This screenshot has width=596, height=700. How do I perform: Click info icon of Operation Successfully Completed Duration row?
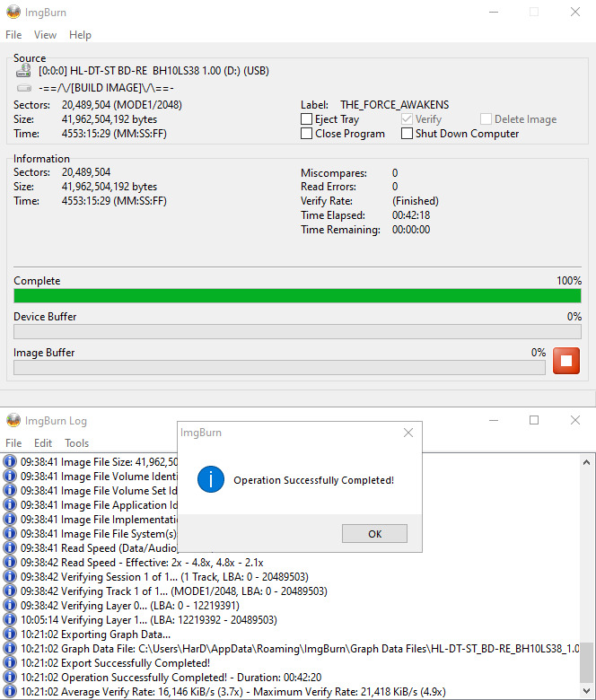(10, 677)
